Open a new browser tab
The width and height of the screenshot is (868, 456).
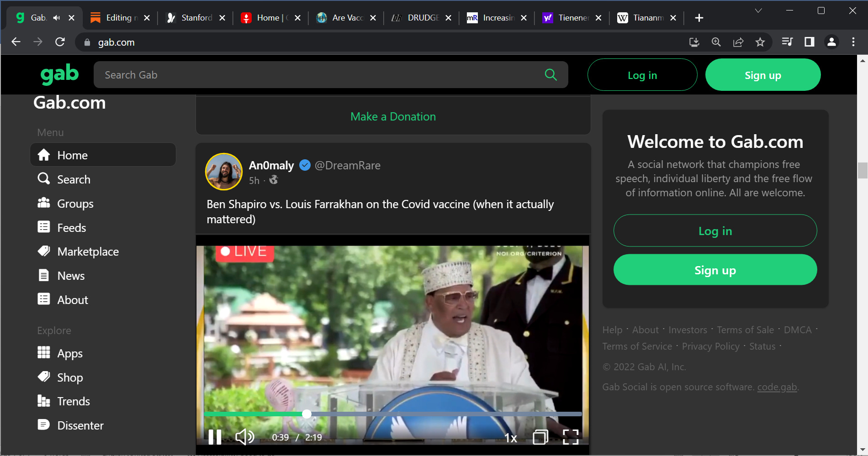(x=699, y=18)
